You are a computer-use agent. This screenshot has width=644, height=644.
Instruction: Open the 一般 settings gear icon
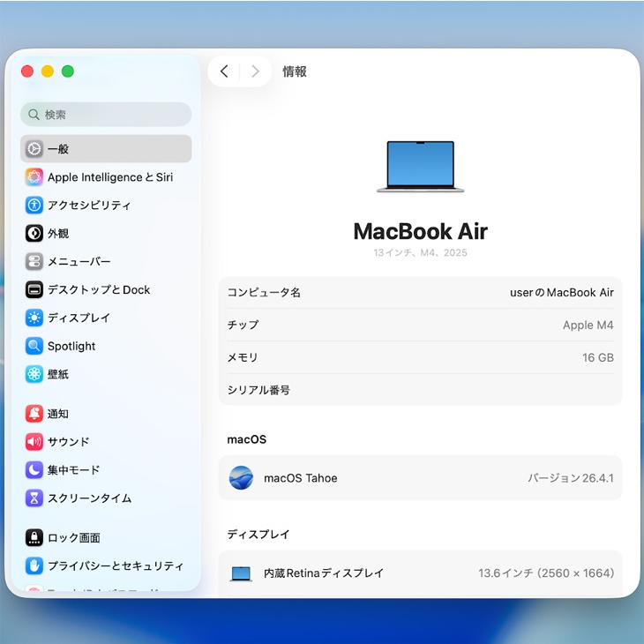click(x=34, y=149)
